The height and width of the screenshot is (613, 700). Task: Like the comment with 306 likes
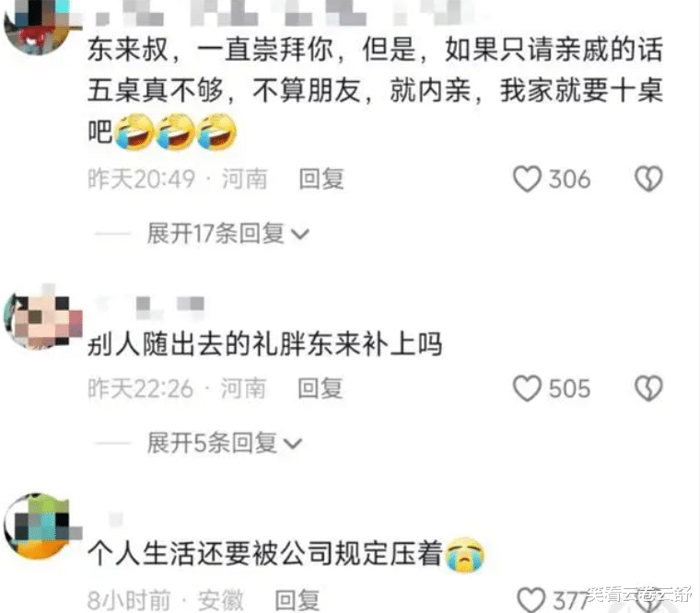coord(527,179)
